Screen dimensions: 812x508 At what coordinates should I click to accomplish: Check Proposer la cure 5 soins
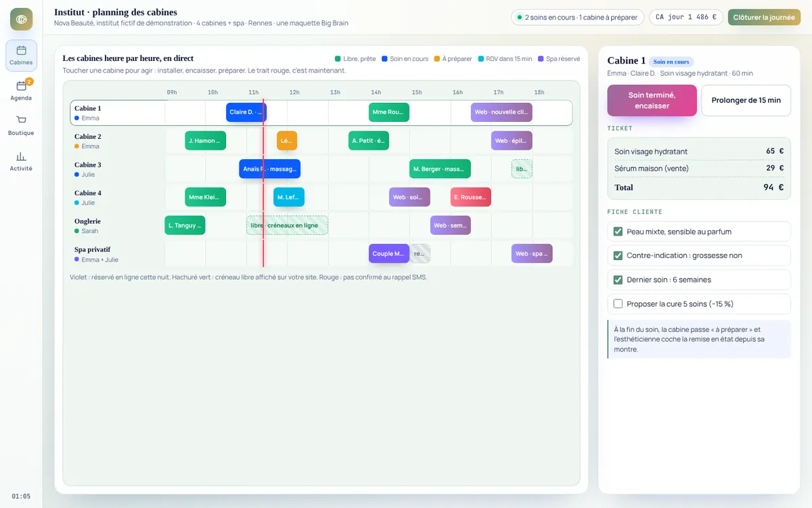click(x=618, y=303)
